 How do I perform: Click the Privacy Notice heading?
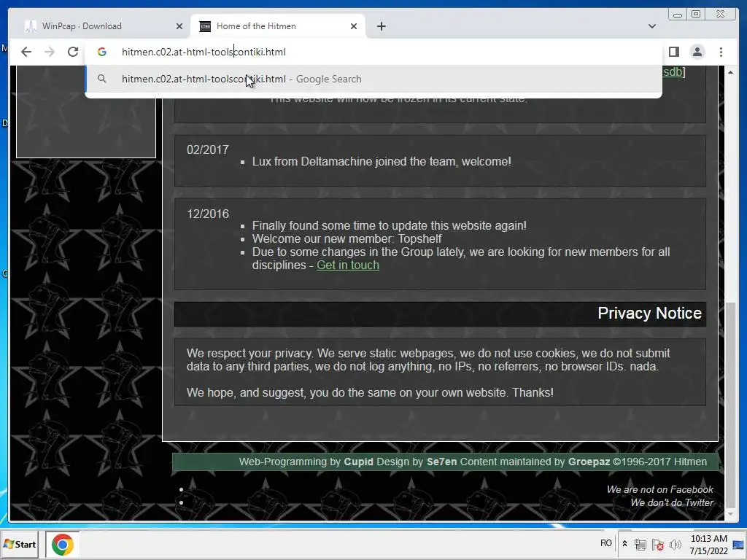[x=649, y=314]
